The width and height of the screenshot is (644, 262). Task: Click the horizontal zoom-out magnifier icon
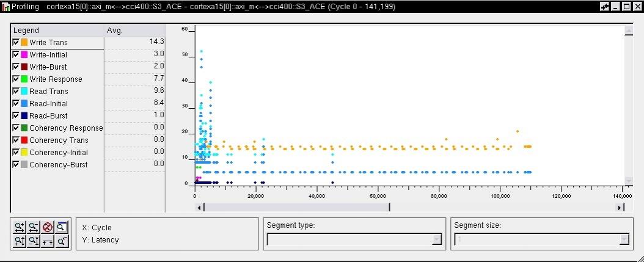pyautogui.click(x=34, y=227)
